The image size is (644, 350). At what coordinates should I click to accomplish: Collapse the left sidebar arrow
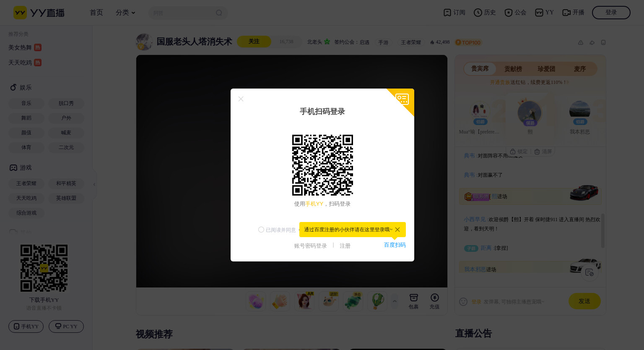tap(94, 184)
